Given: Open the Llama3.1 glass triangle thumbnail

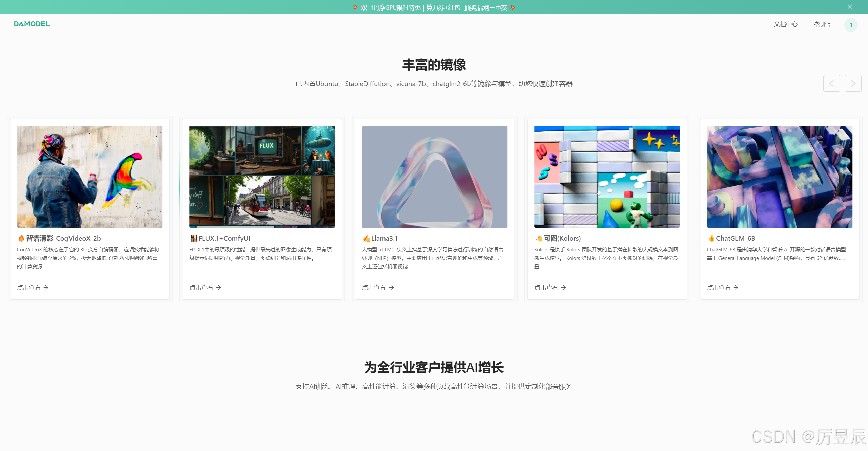Looking at the screenshot, I should pos(434,177).
